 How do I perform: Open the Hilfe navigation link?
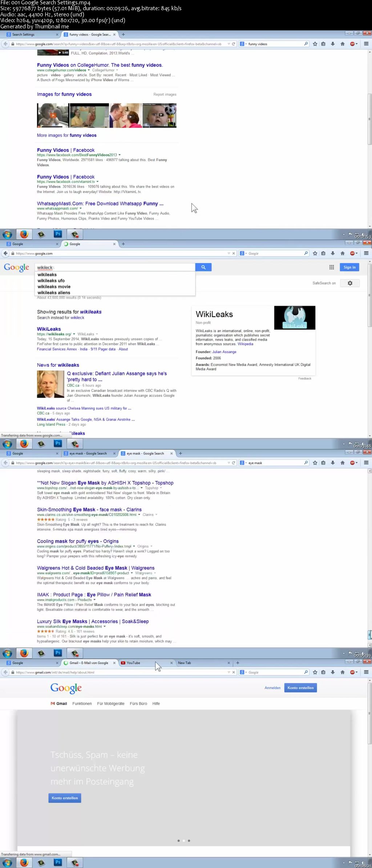pos(156,704)
